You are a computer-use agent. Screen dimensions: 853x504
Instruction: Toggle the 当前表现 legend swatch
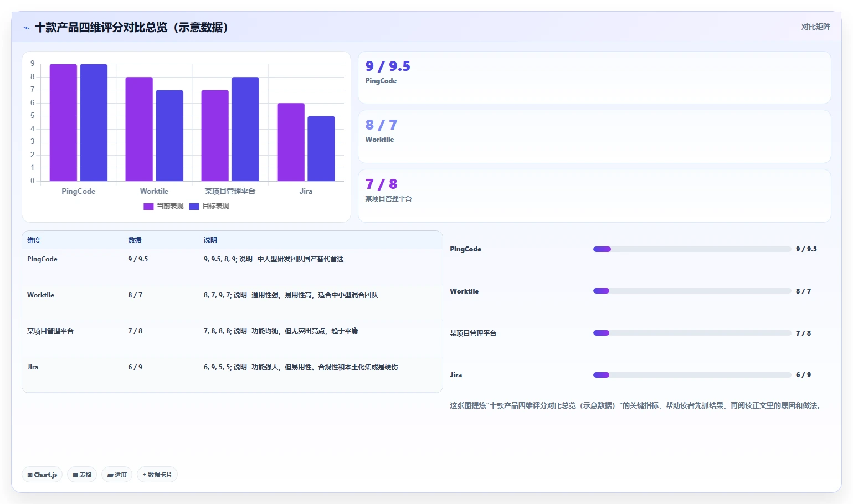click(x=148, y=206)
